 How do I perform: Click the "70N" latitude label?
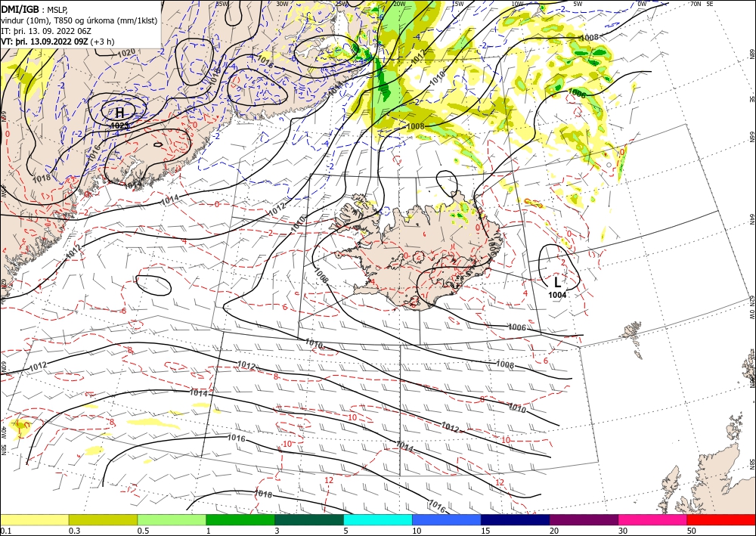coord(696,4)
